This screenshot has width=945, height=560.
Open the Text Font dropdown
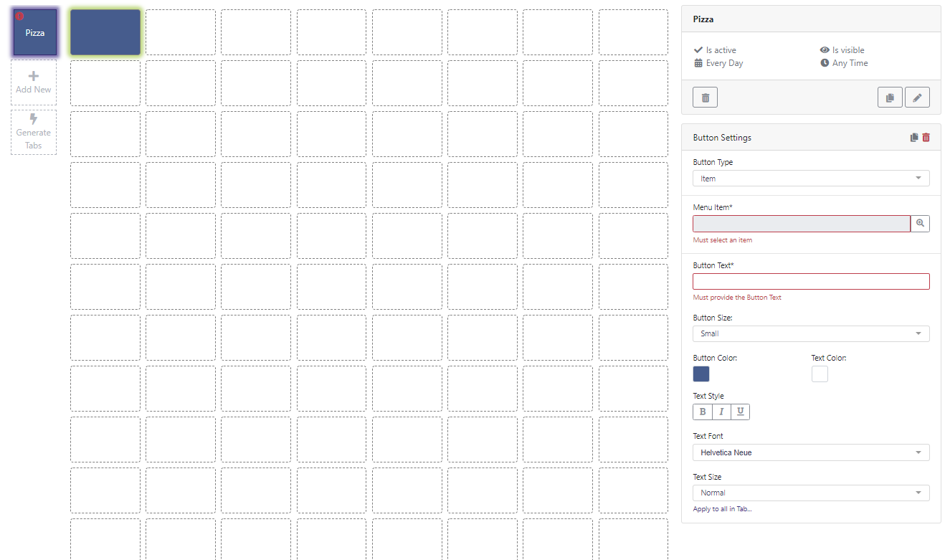[x=810, y=452]
